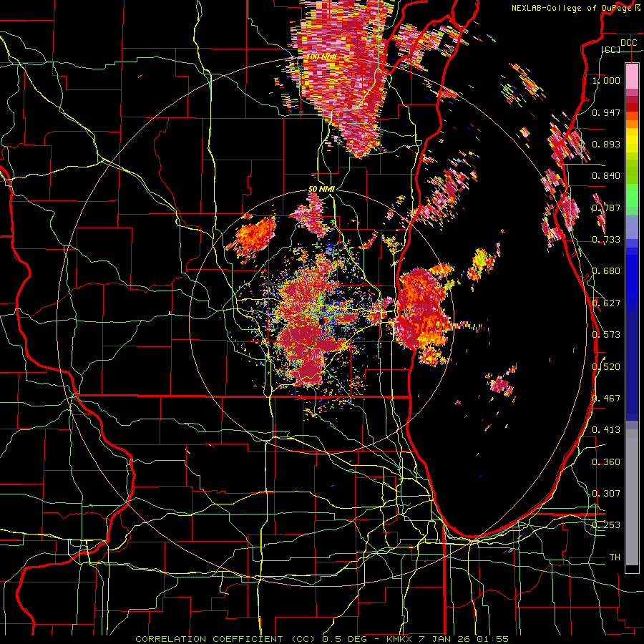Select the 0.840 scale value
644x644 pixels.
coord(606,176)
